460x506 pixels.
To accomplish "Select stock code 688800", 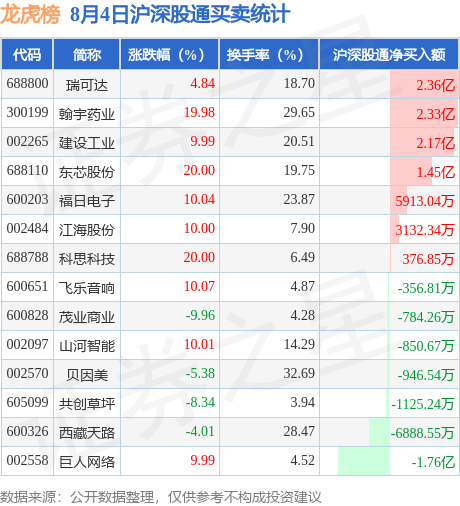I will (27, 83).
